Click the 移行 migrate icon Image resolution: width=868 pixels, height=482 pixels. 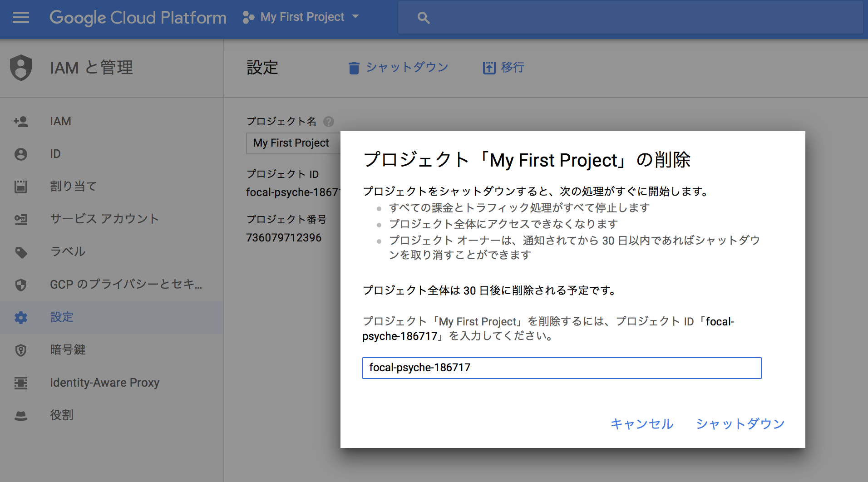(489, 68)
